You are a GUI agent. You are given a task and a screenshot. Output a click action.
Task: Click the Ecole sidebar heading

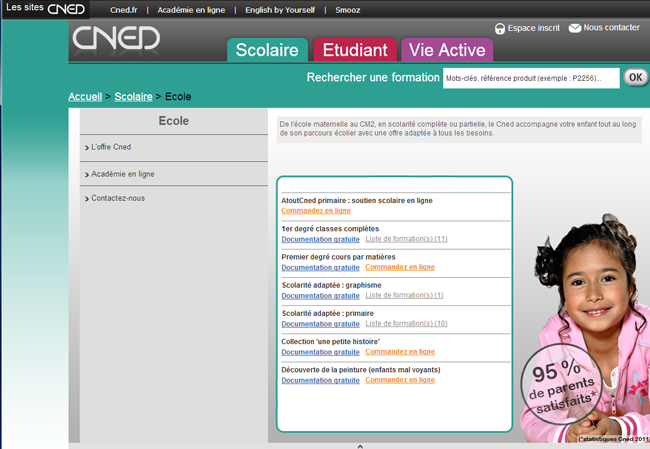(x=174, y=121)
